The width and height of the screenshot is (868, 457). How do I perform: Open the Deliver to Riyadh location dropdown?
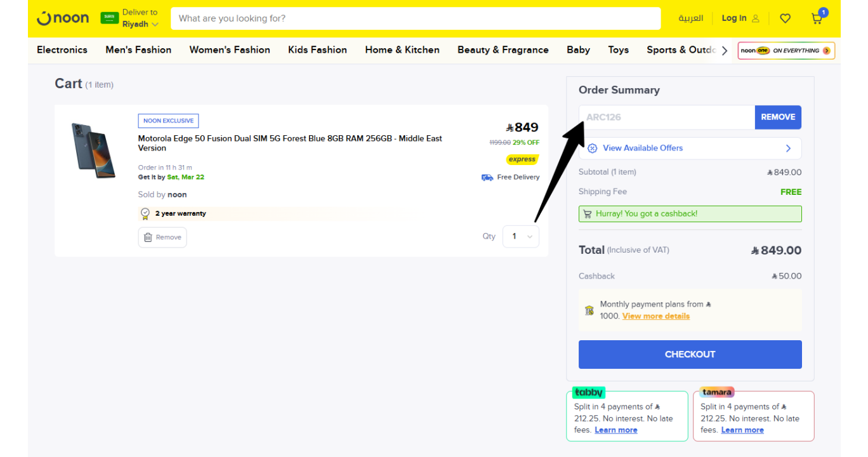(x=140, y=18)
